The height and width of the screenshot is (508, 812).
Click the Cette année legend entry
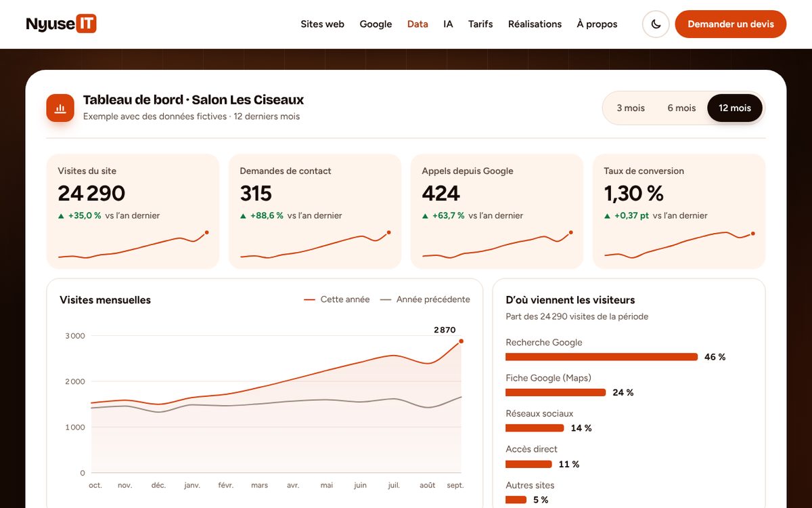(x=337, y=299)
